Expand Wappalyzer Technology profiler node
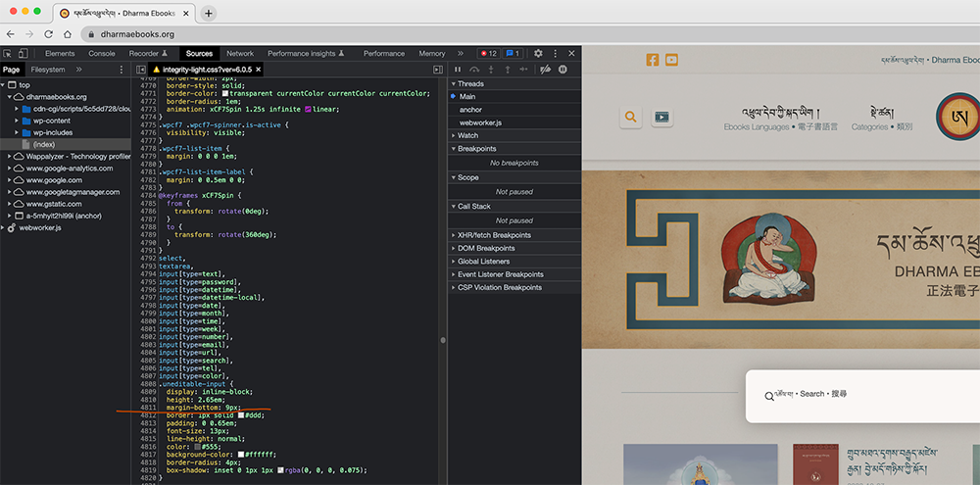This screenshot has width=980, height=485. pos(10,156)
